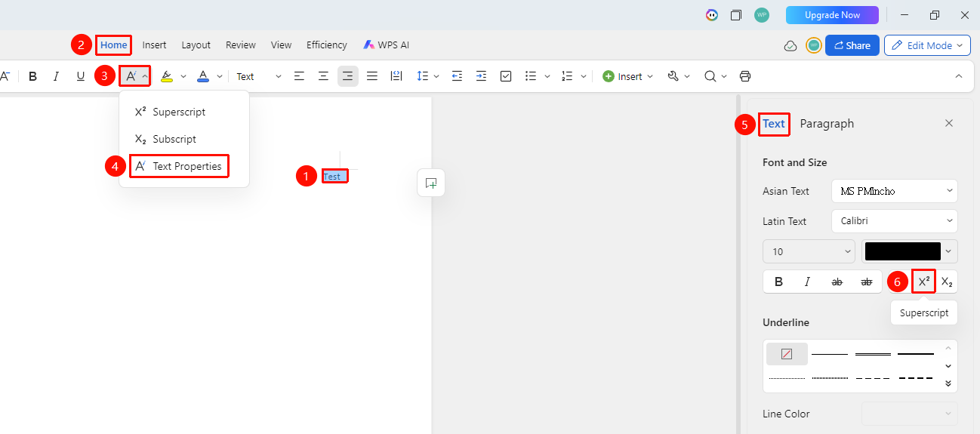The width and height of the screenshot is (980, 434).
Task: Switch to the Home tab
Action: (114, 45)
